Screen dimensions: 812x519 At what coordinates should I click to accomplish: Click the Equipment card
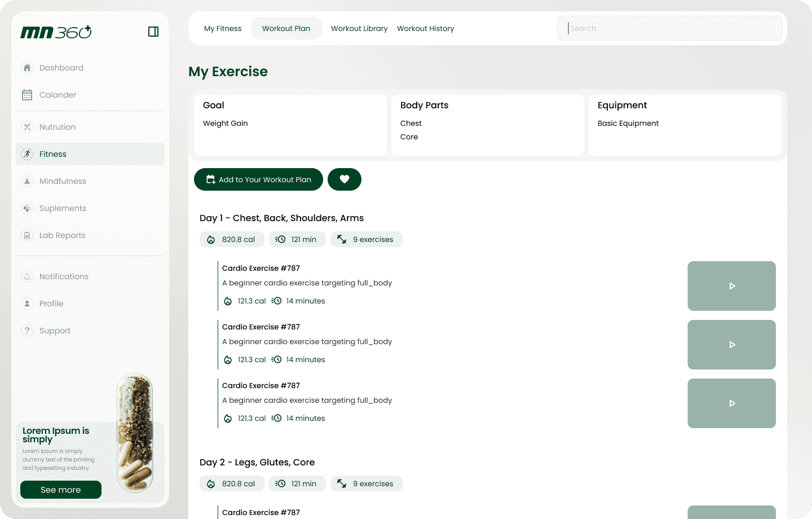(685, 125)
